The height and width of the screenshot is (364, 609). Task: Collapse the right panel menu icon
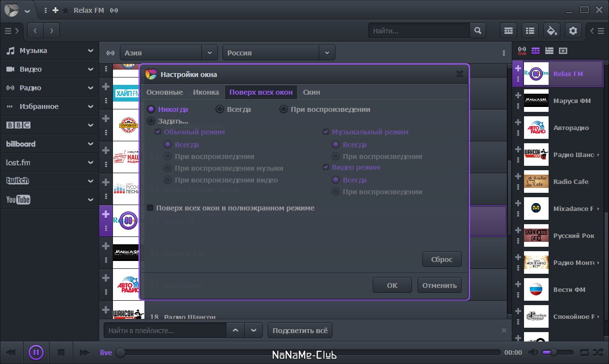597,30
